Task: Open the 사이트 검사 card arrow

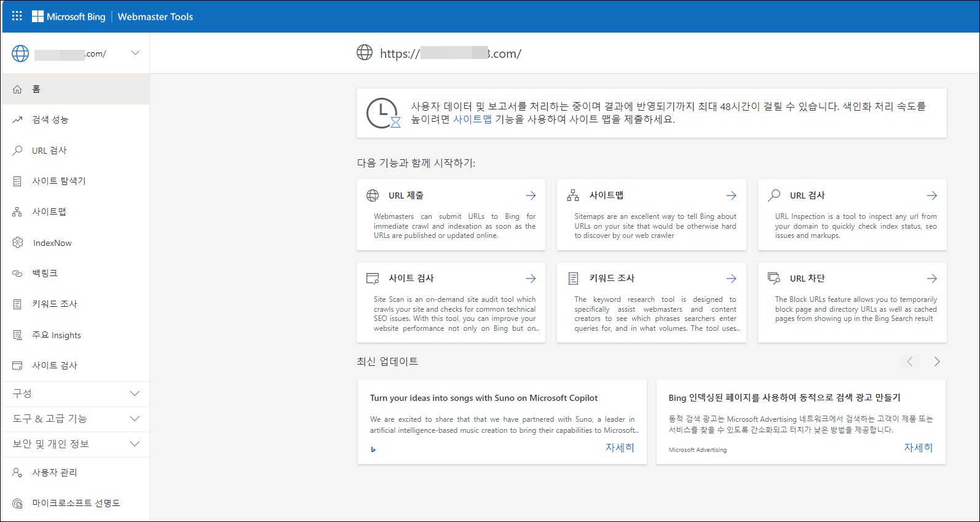Action: pos(531,279)
